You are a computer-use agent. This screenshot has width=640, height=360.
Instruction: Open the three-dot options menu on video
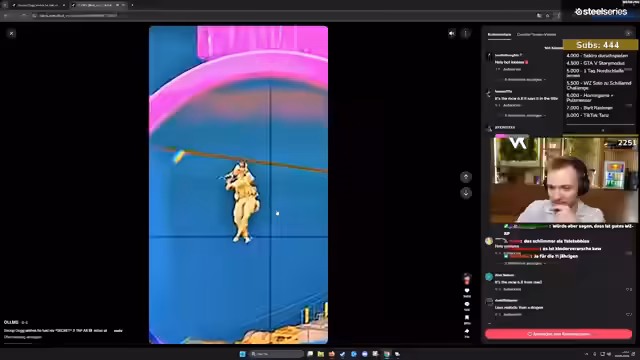[466, 34]
